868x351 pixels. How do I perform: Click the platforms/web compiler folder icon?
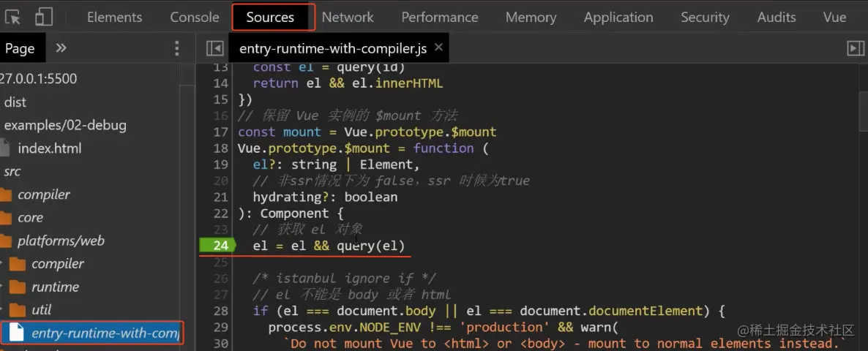(x=18, y=264)
